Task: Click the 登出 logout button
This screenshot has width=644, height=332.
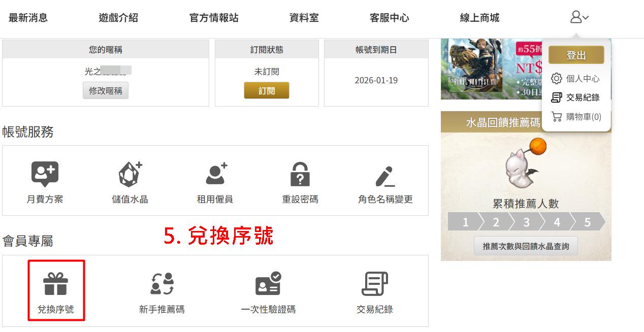Action: 576,55
